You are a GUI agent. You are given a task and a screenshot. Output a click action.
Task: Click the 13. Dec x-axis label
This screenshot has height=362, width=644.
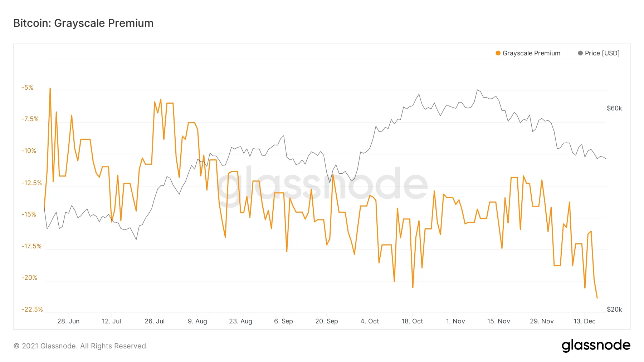click(584, 321)
